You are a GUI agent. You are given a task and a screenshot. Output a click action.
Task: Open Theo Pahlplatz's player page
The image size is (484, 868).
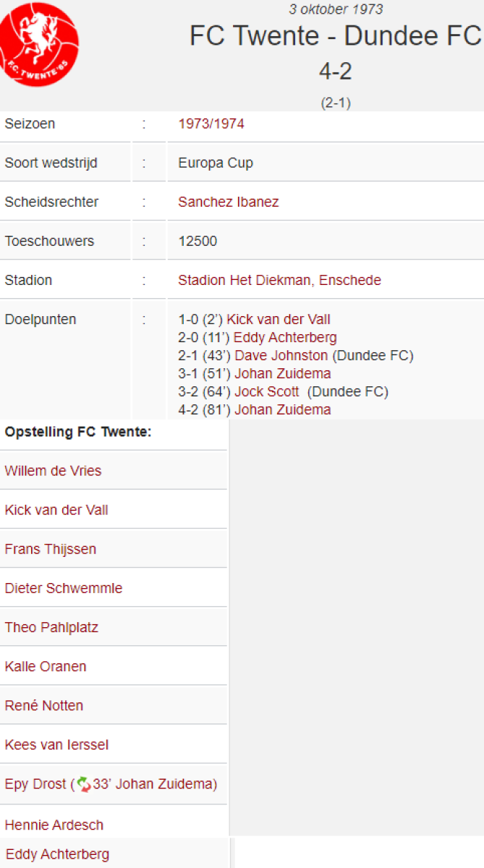tap(51, 627)
